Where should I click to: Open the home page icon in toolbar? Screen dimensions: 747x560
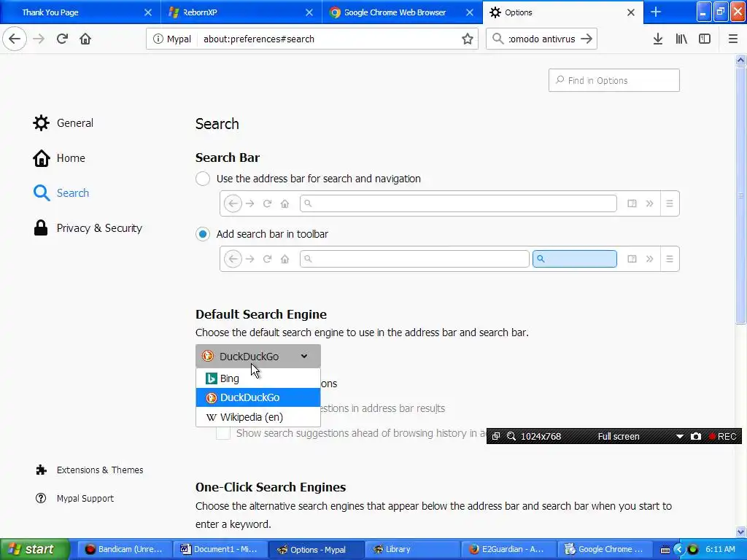point(85,39)
